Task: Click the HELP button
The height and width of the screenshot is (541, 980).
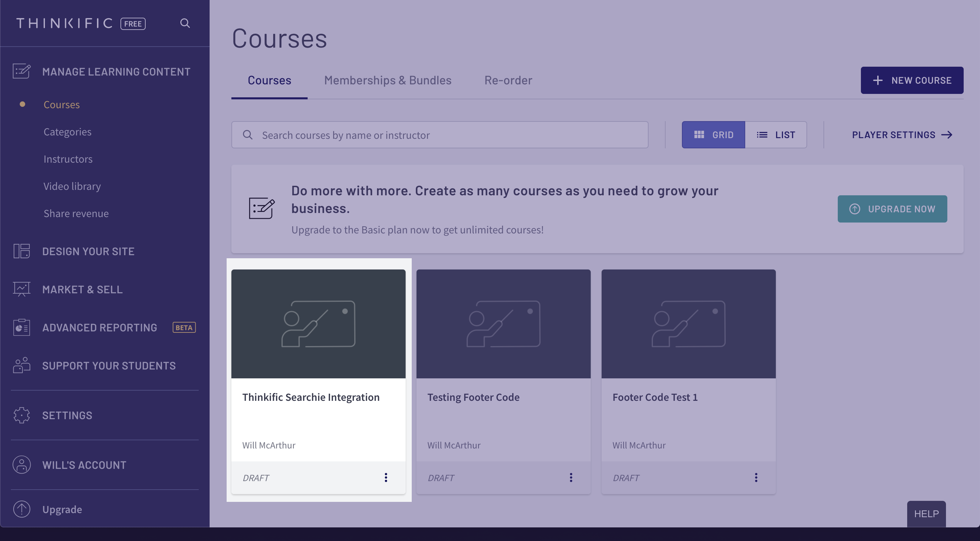Action: pyautogui.click(x=926, y=513)
